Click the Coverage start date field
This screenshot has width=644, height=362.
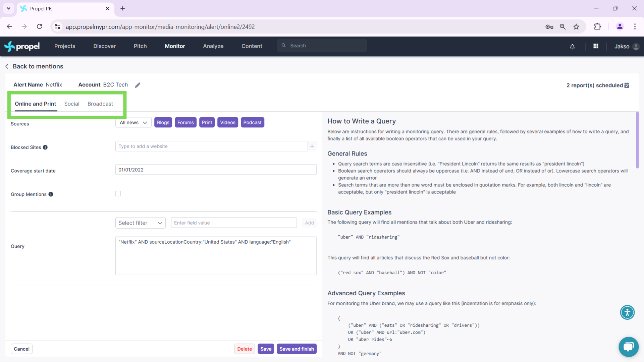tap(216, 170)
